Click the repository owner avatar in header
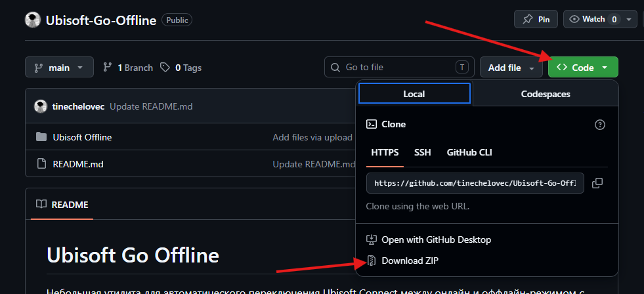This screenshot has width=644, height=294. 33,20
